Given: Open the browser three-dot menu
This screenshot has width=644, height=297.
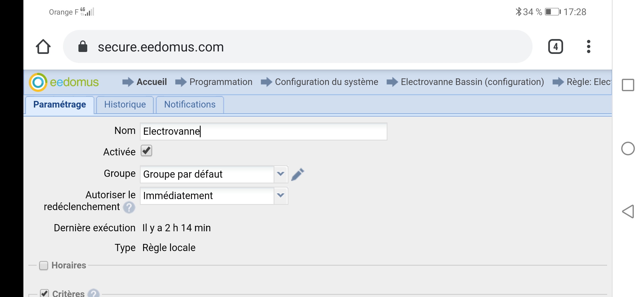Looking at the screenshot, I should click(588, 46).
